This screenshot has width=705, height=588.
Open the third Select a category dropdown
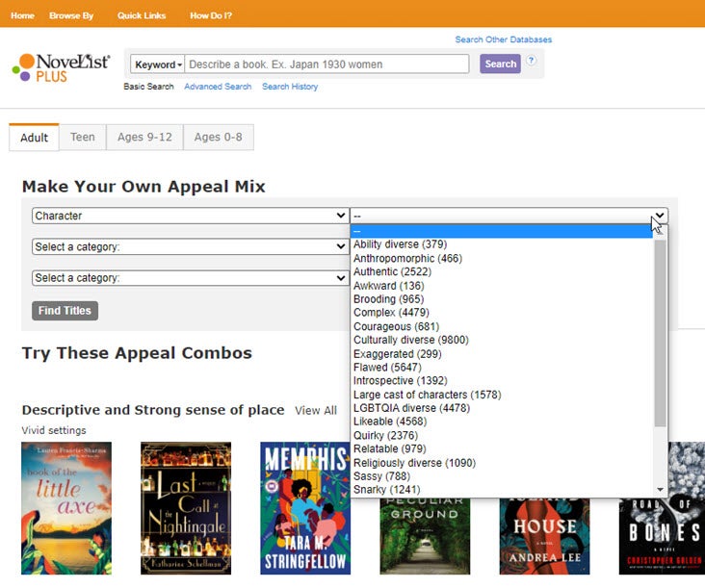click(190, 278)
